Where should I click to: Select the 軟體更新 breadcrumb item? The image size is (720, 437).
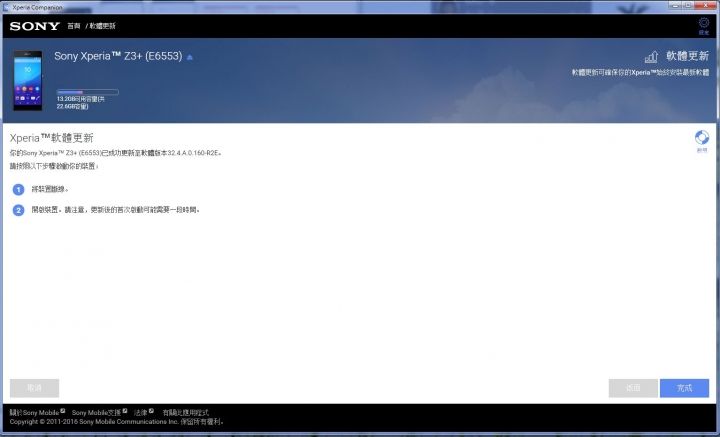pyautogui.click(x=102, y=26)
